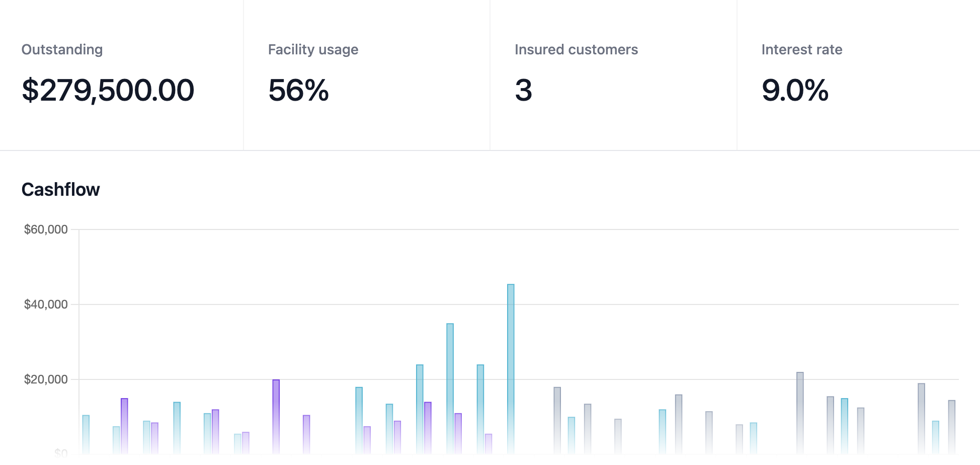Click the tallest gray bar in the chart
980x465 pixels.
(800, 413)
